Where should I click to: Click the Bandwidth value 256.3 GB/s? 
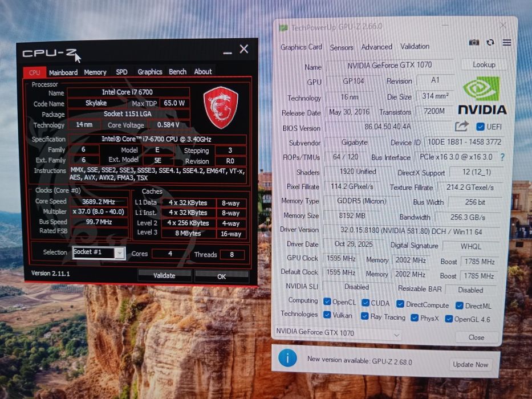point(468,217)
